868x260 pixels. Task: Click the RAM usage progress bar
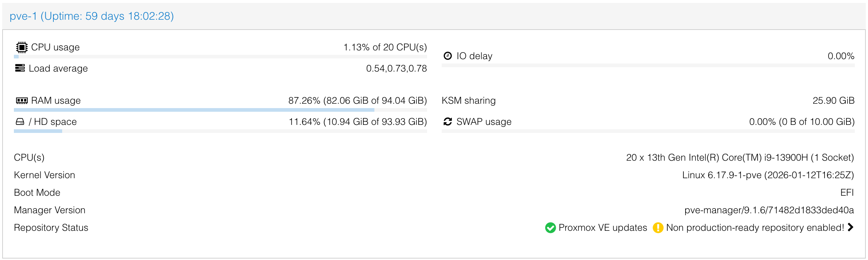(x=220, y=110)
